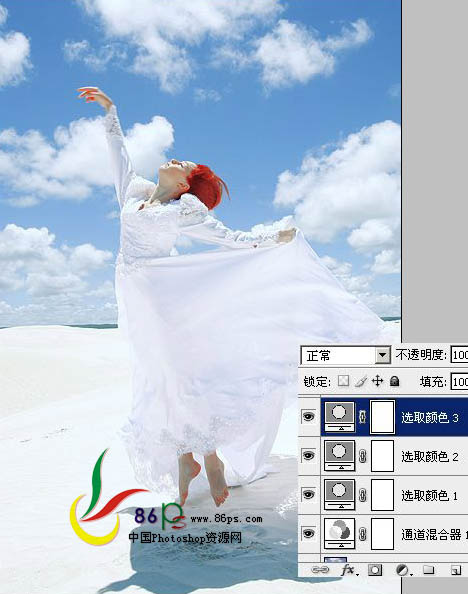Image resolution: width=468 pixels, height=594 pixels.
Task: Toggle the lock transparent pixels icon
Action: (343, 381)
